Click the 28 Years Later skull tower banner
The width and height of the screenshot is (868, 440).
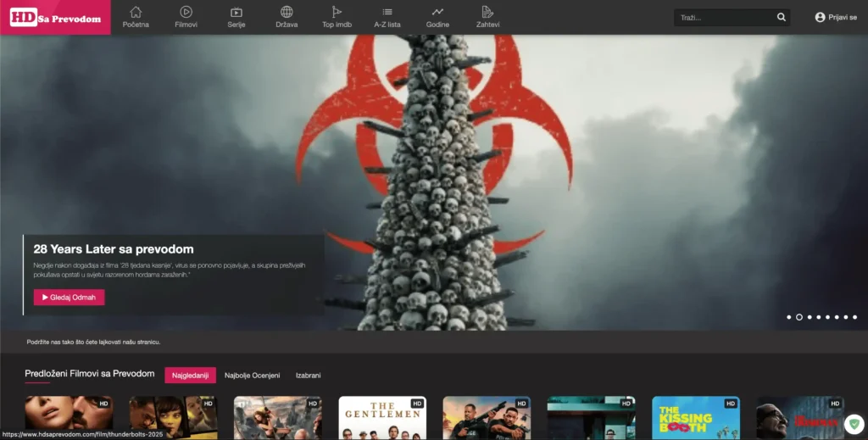tap(434, 182)
